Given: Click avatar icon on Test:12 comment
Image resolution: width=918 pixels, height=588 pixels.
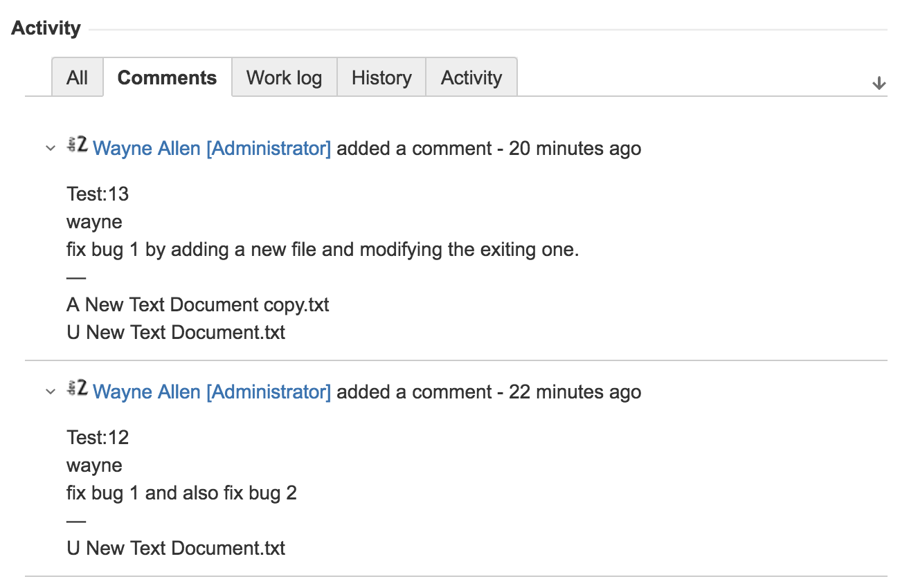Looking at the screenshot, I should point(78,388).
